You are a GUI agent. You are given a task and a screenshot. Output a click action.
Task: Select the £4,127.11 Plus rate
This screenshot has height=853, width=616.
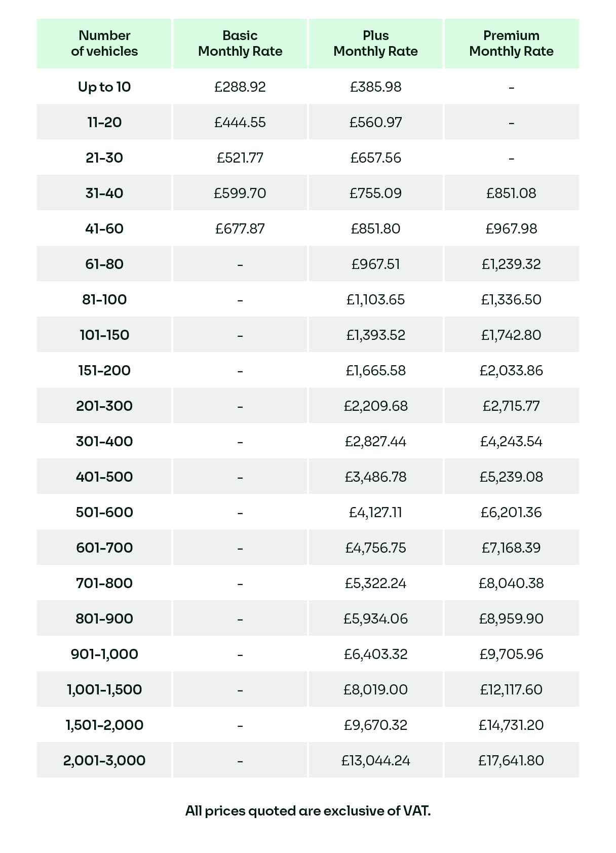tap(375, 513)
